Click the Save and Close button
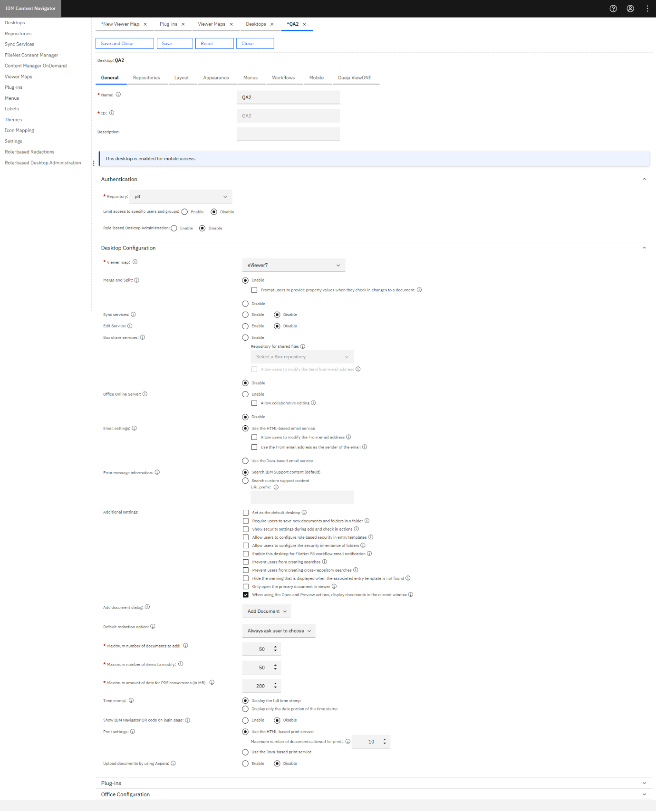The image size is (656, 812). 125,44
